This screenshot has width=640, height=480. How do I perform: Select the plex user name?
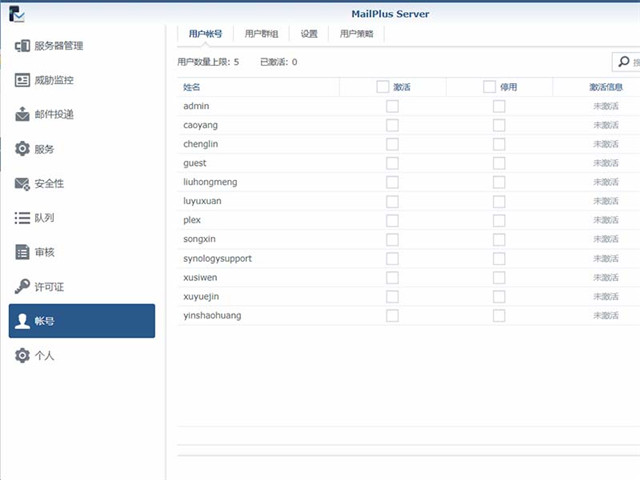pyautogui.click(x=192, y=220)
